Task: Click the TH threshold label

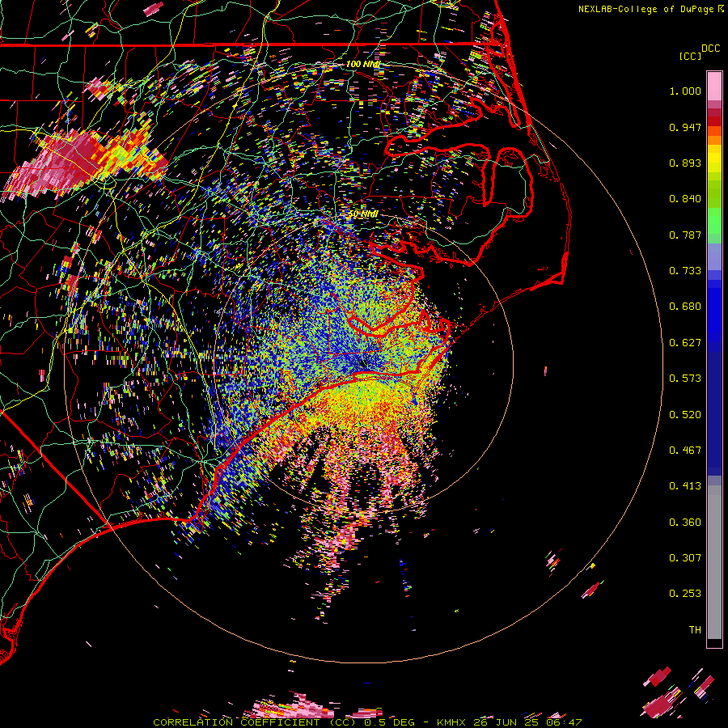Action: (695, 630)
